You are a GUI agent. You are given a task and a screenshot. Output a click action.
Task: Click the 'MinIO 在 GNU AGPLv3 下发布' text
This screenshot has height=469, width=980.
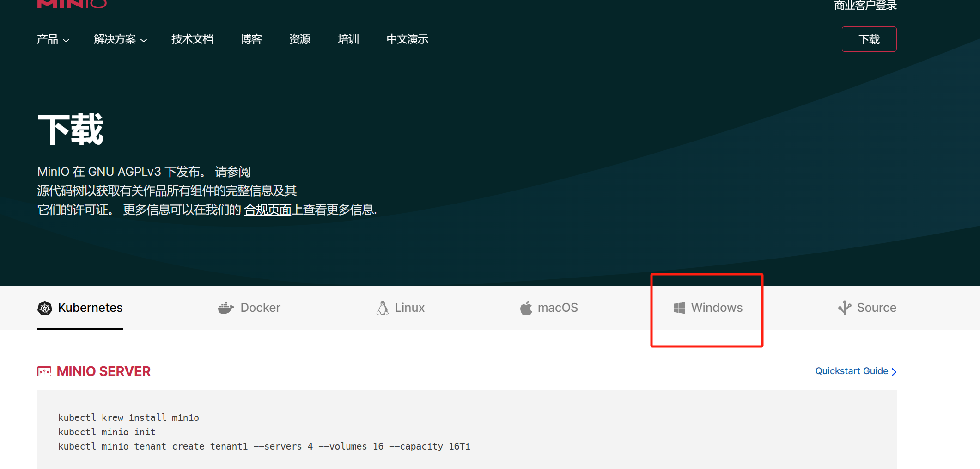click(x=122, y=172)
